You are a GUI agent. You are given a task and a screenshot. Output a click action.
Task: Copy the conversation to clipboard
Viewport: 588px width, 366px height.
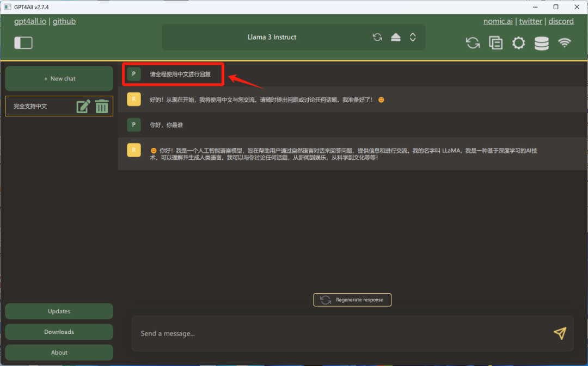(496, 43)
